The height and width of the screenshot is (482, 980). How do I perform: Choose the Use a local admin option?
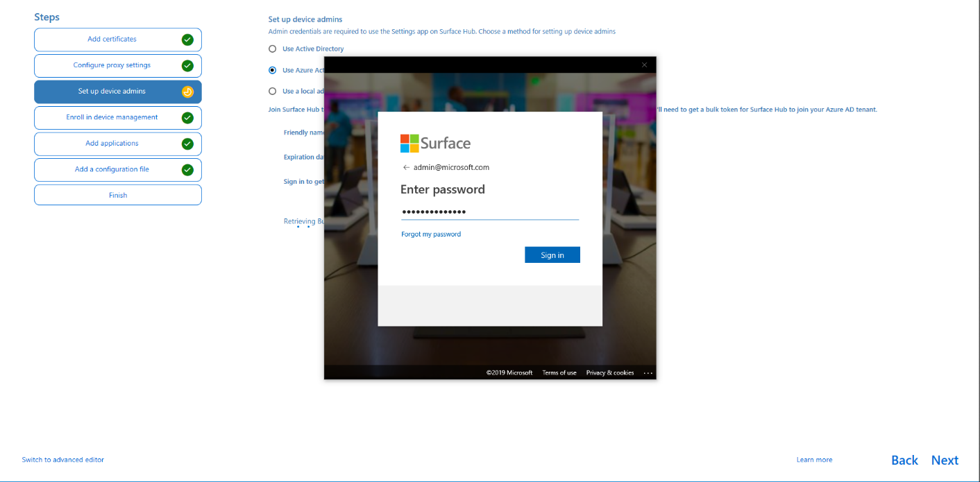coord(273,91)
